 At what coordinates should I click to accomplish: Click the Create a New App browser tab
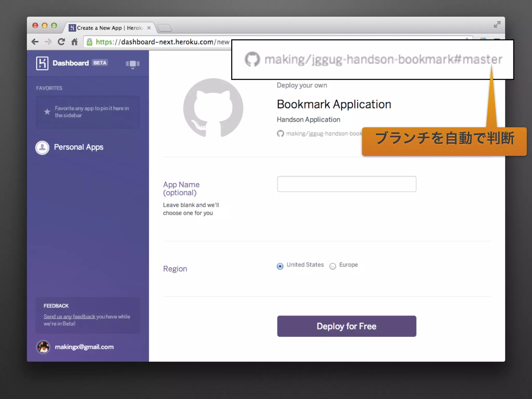click(110, 28)
